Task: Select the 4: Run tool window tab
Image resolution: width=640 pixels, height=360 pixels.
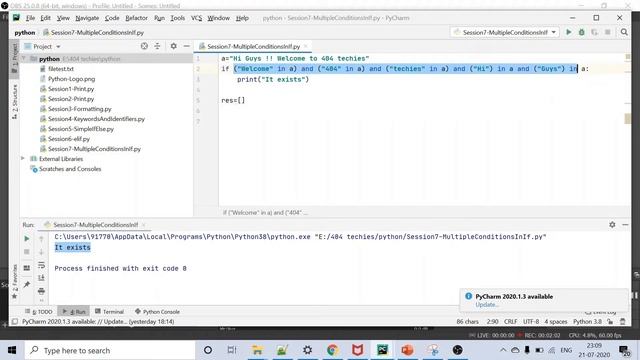Action: [x=74, y=311]
